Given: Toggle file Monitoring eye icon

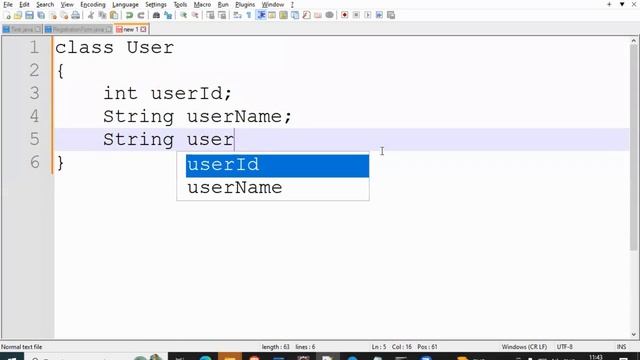Looking at the screenshot, I should tap(329, 16).
